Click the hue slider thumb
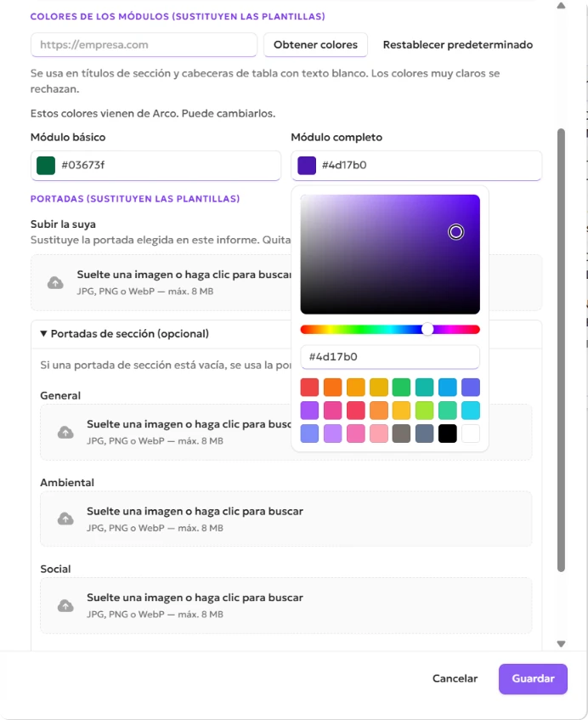Screen dimensions: 588x720 click(x=427, y=329)
